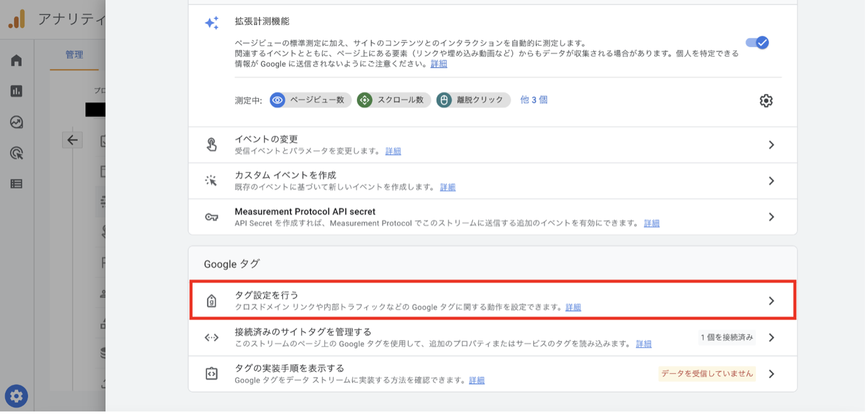Click the clipboard code icon for タグの実装手順

pos(212,373)
